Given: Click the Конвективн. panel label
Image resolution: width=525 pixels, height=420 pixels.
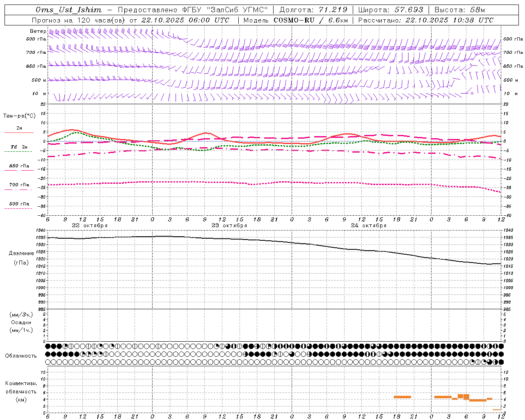Looking at the screenshot, I should pyautogui.click(x=21, y=383).
